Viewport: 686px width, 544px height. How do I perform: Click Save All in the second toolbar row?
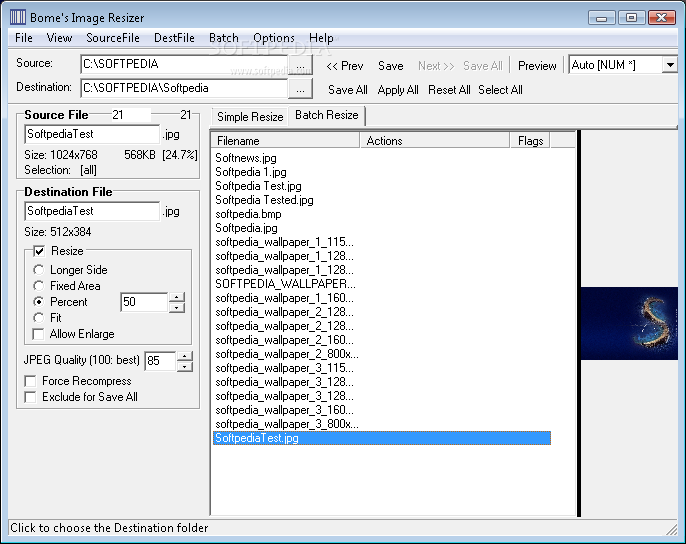pos(348,90)
